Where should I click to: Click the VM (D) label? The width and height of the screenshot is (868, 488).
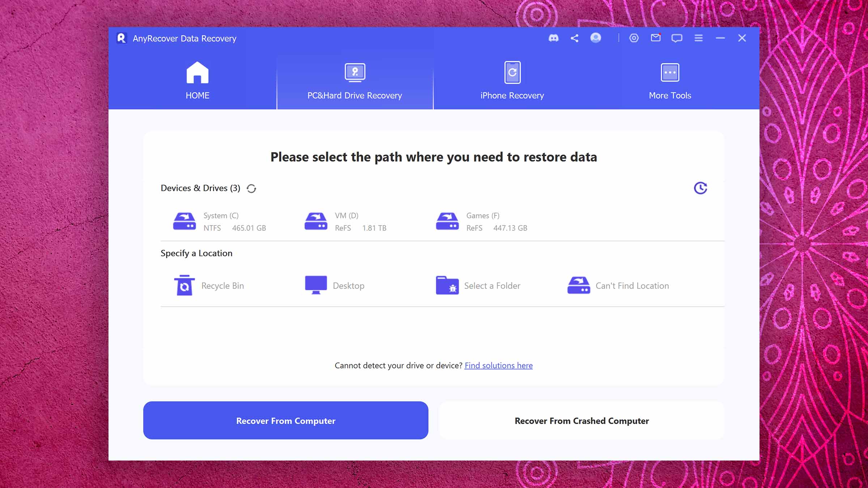tap(346, 215)
